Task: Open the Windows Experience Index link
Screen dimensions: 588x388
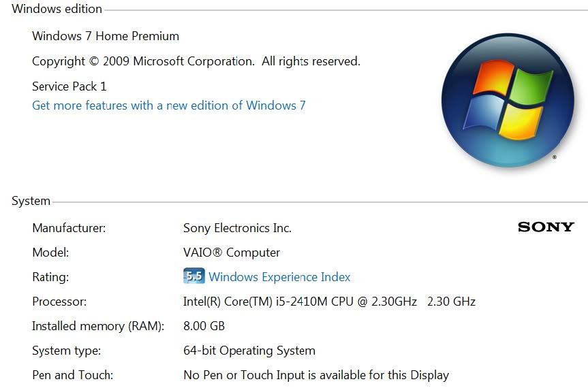Action: click(279, 277)
